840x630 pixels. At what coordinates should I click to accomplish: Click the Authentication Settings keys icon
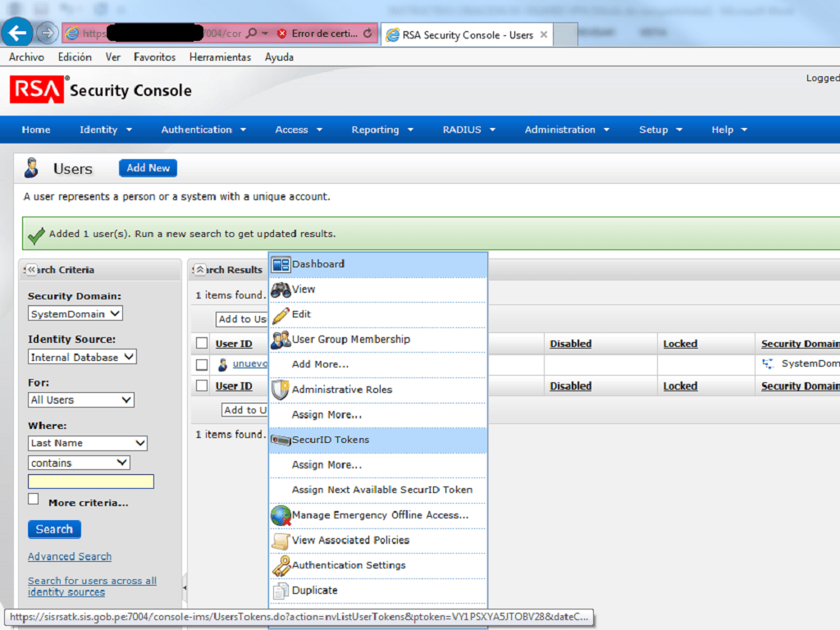[x=281, y=566]
